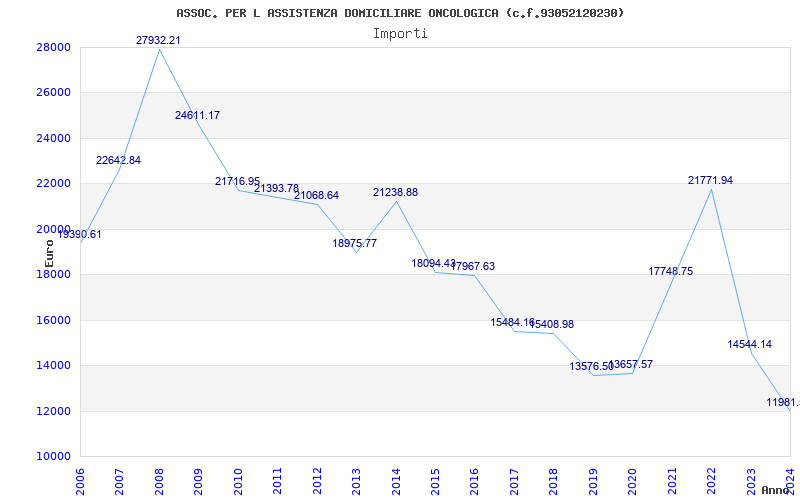The image size is (800, 500).
Task: Click x-axis year 2010
Action: [x=238, y=482]
